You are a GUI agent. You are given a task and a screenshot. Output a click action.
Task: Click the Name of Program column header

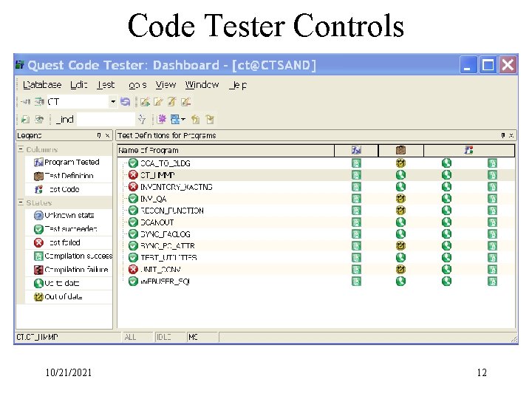pyautogui.click(x=225, y=150)
